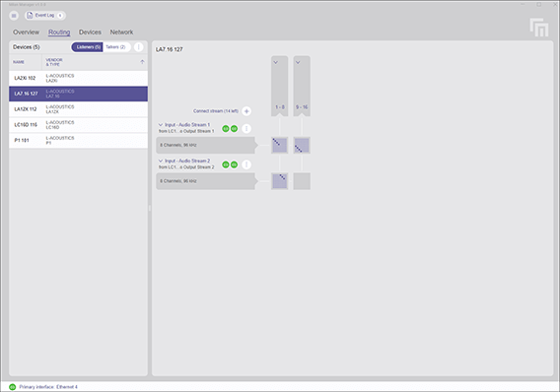Open the Devices panel three-dot menu
Viewport: 560px width, 392px height.
[x=139, y=47]
